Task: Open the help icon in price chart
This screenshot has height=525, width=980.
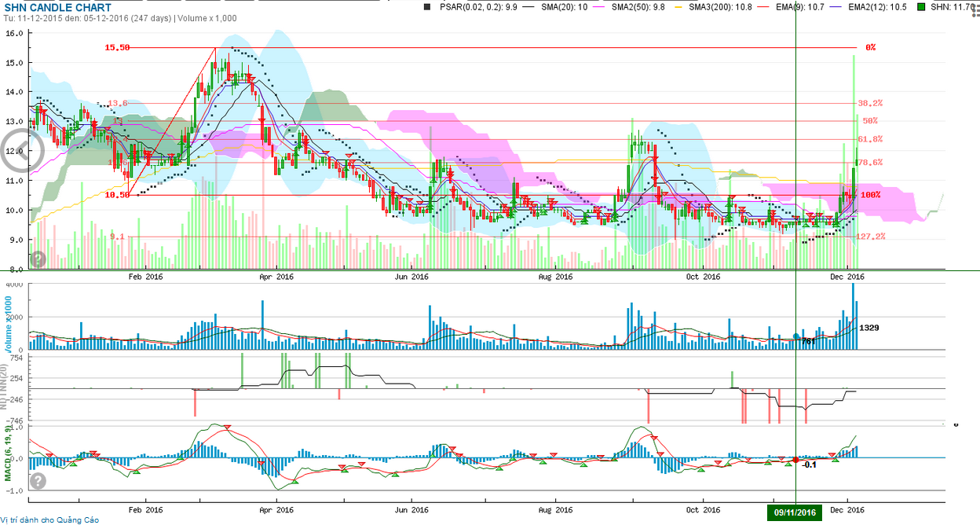Action: coord(38,259)
